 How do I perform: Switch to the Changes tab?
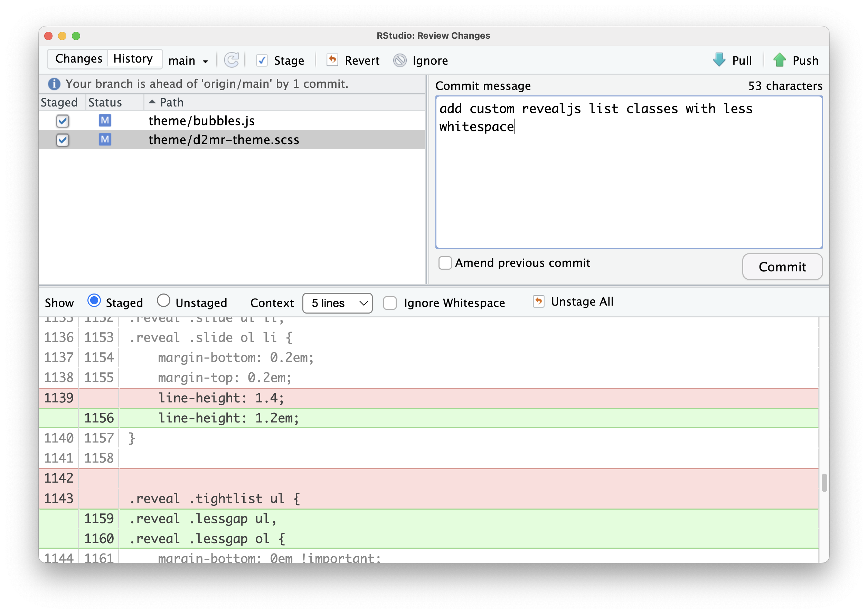pos(79,59)
